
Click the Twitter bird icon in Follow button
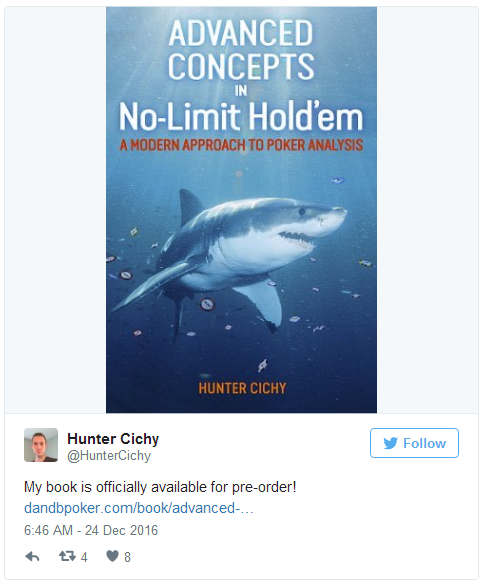[391, 443]
